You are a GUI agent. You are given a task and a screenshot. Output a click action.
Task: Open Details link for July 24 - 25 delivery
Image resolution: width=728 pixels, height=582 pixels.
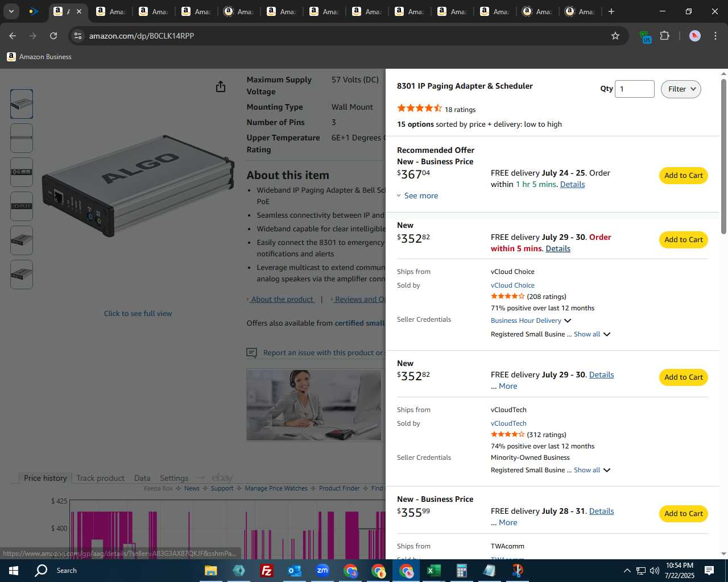pyautogui.click(x=572, y=184)
